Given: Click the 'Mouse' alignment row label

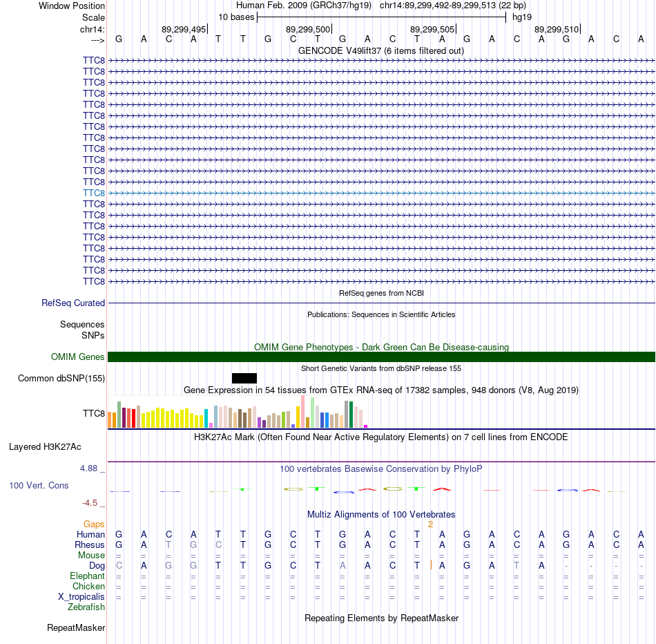Looking at the screenshot, I should click(x=91, y=556).
